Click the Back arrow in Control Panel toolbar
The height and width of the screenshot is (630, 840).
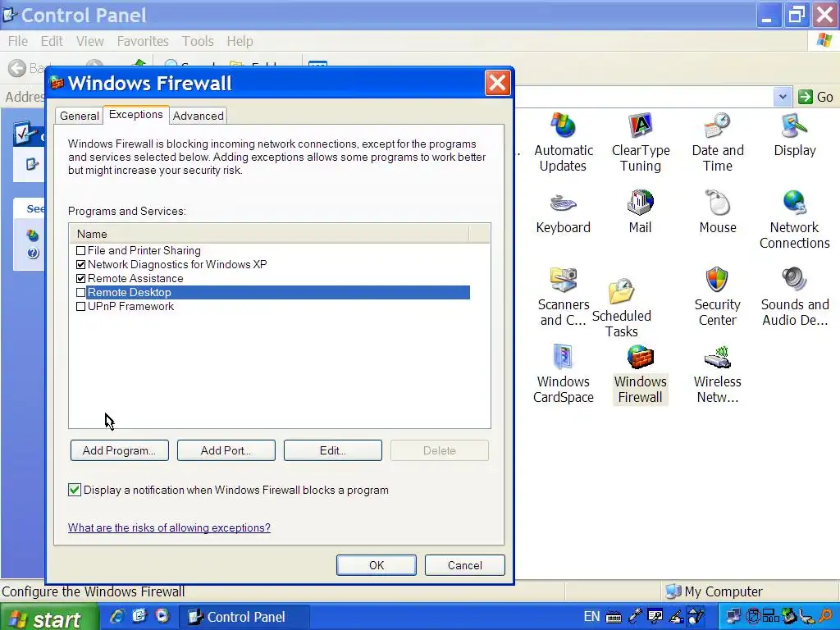(x=17, y=68)
